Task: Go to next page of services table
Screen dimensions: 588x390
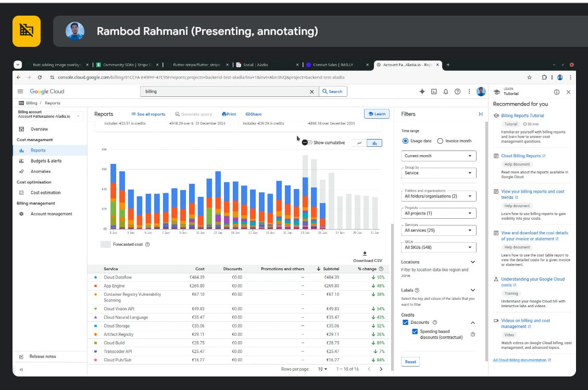Action: coord(381,369)
